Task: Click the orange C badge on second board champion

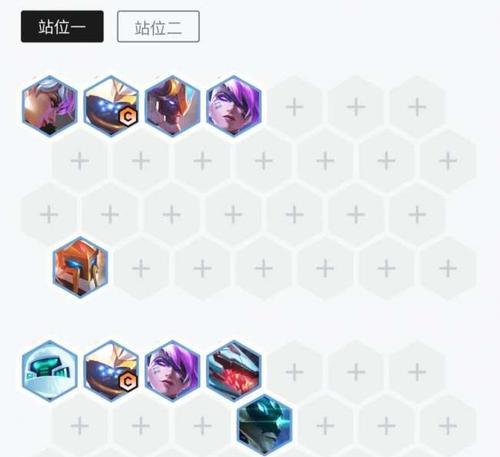Action: pyautogui.click(x=128, y=382)
